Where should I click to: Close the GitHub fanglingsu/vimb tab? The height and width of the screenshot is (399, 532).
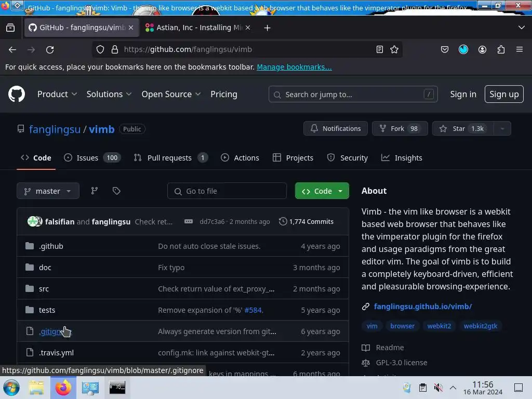tap(131, 28)
